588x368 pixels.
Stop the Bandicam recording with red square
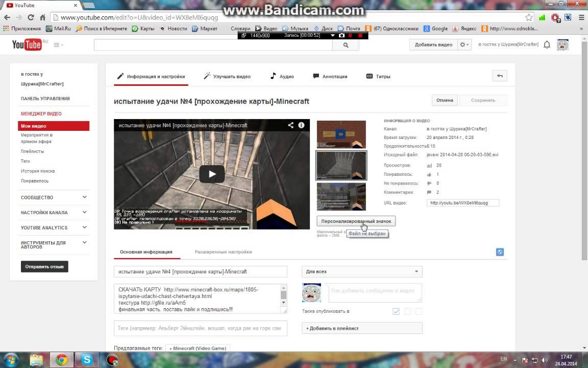(x=360, y=35)
